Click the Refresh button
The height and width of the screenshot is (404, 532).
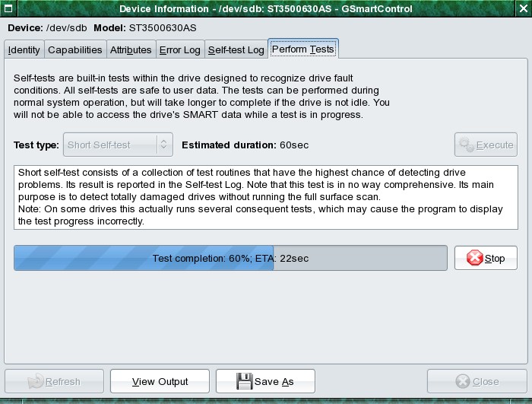54,381
